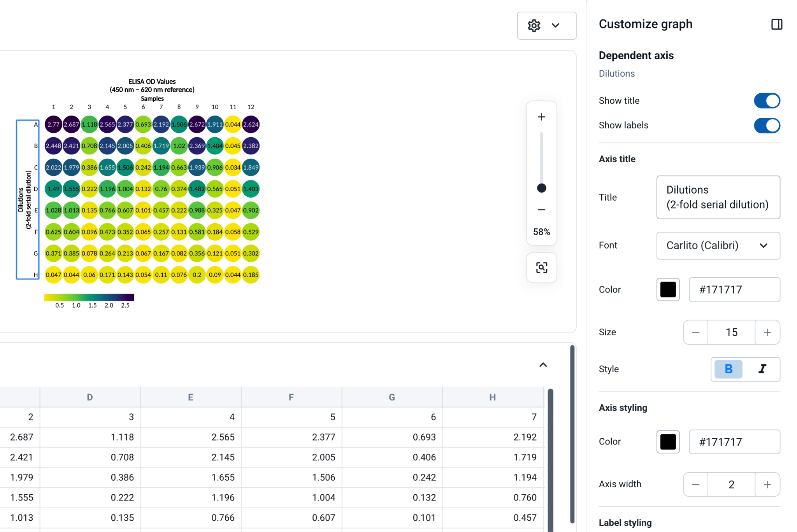Edit the axis Title text field
The width and height of the screenshot is (797, 532).
(718, 198)
